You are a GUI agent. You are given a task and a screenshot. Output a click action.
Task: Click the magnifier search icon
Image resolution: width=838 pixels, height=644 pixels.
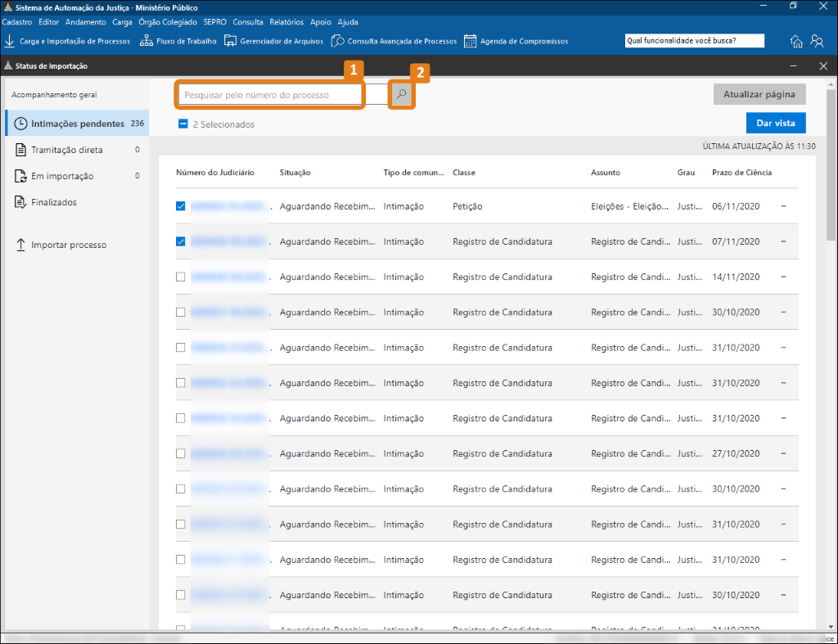tap(401, 95)
